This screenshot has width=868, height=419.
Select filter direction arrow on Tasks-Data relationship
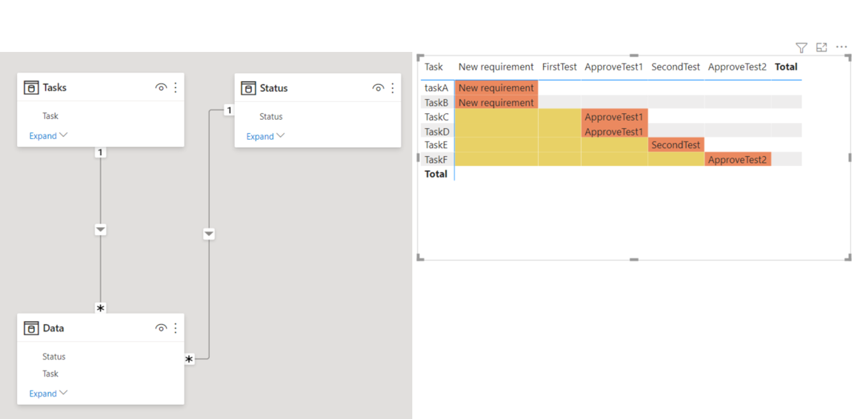coord(101,229)
